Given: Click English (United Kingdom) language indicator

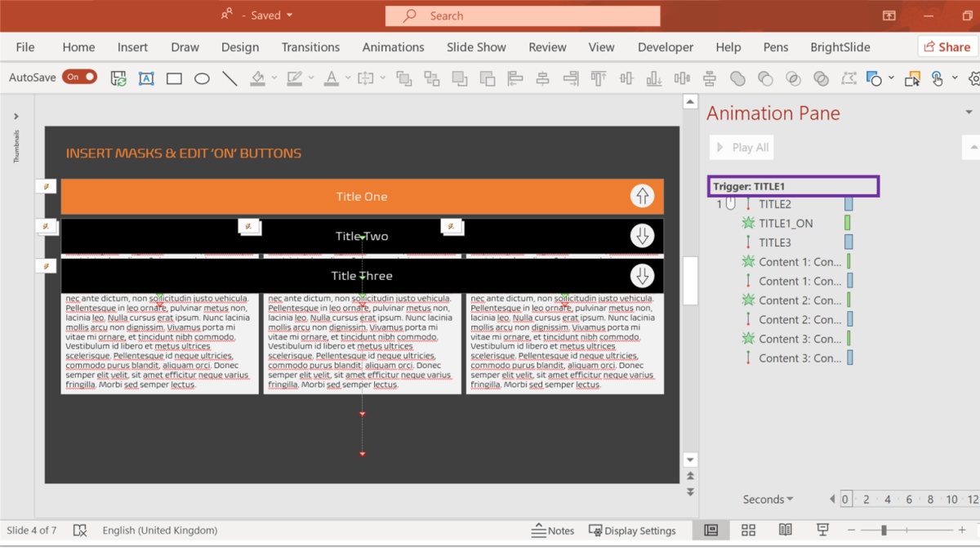Looking at the screenshot, I should [x=160, y=531].
